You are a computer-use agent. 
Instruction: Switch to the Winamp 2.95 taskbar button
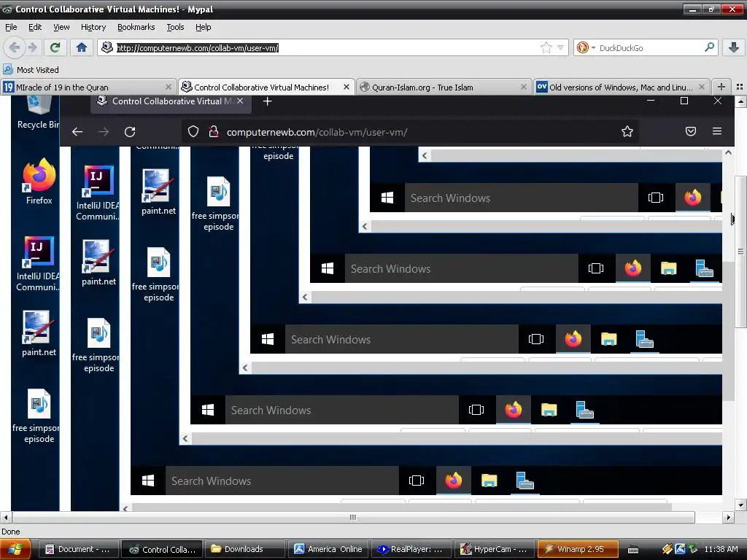point(578,549)
